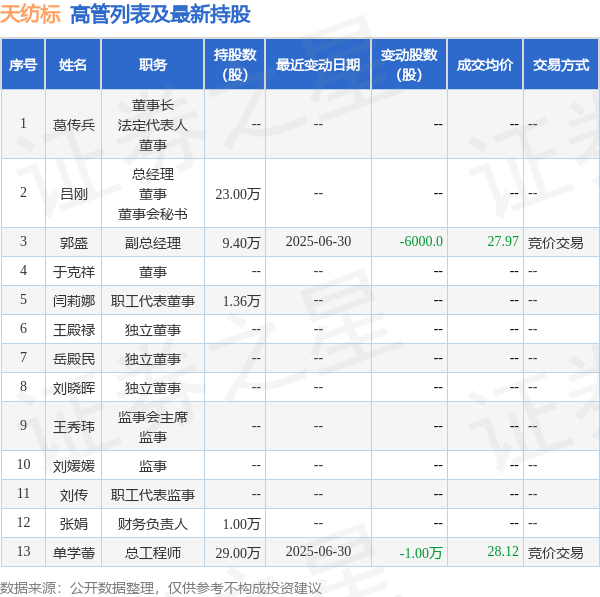
Task: Click the 成交均价 column header
Action: tap(485, 65)
